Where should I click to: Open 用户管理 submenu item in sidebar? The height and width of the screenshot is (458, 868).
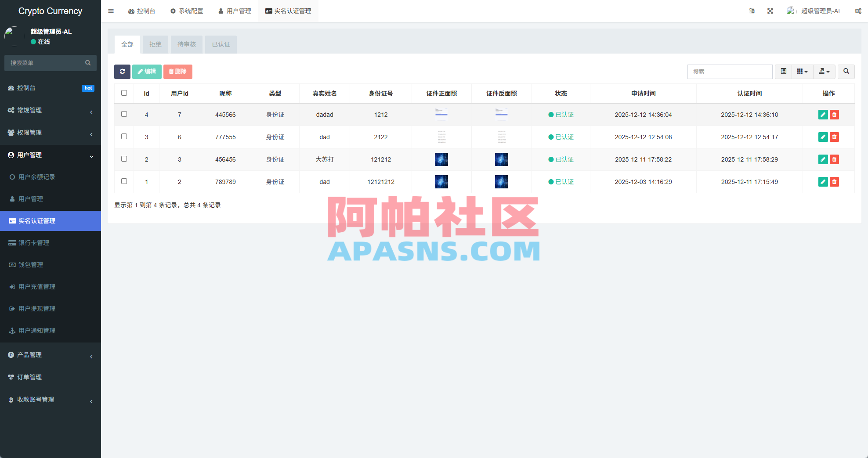pyautogui.click(x=51, y=199)
